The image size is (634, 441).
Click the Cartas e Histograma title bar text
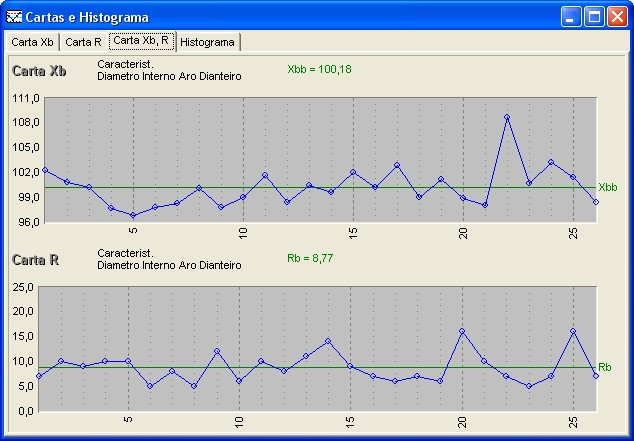tap(87, 17)
